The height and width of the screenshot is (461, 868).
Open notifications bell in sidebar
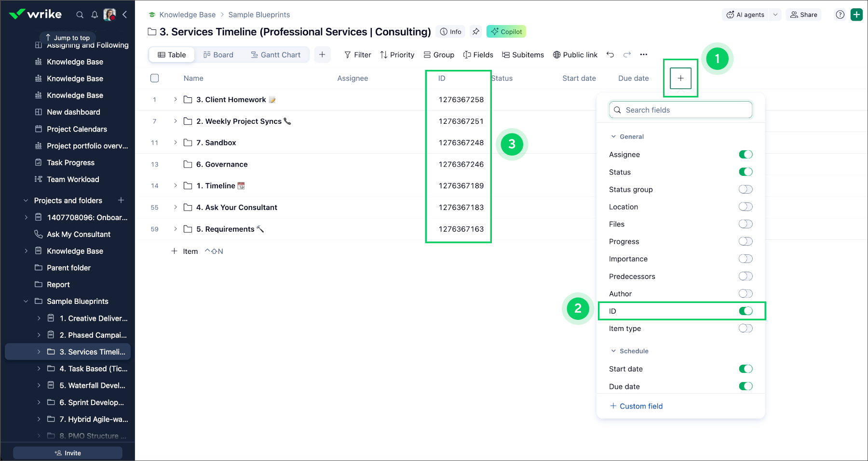95,15
